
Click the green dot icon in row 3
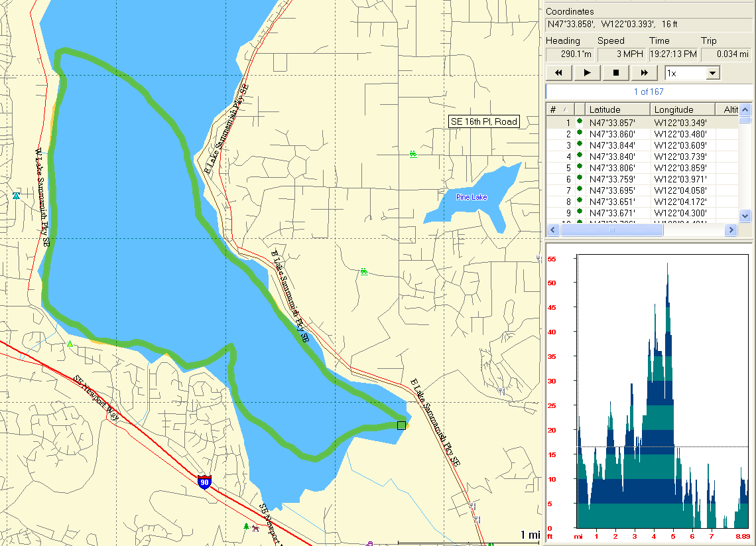coord(580,145)
